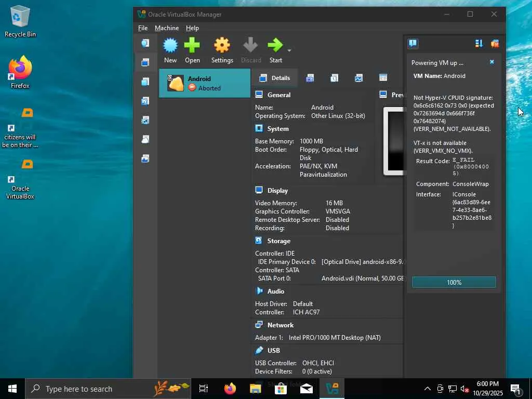The width and height of the screenshot is (532, 399).
Task: Open the Network section header link
Action: click(281, 325)
